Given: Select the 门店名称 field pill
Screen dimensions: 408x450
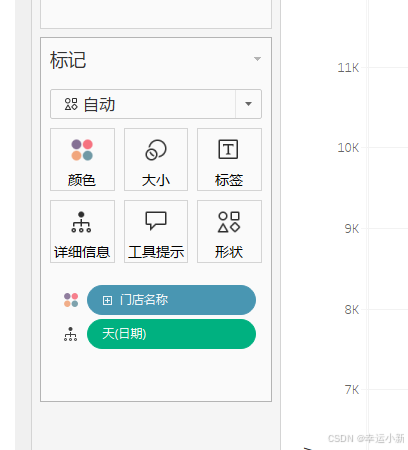Looking at the screenshot, I should [x=171, y=300].
